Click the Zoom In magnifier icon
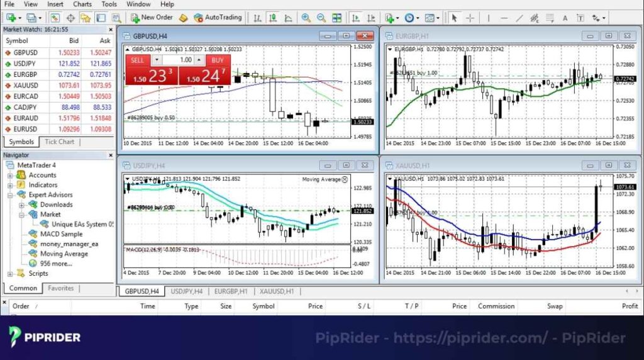This screenshot has height=360, width=644. [x=306, y=18]
